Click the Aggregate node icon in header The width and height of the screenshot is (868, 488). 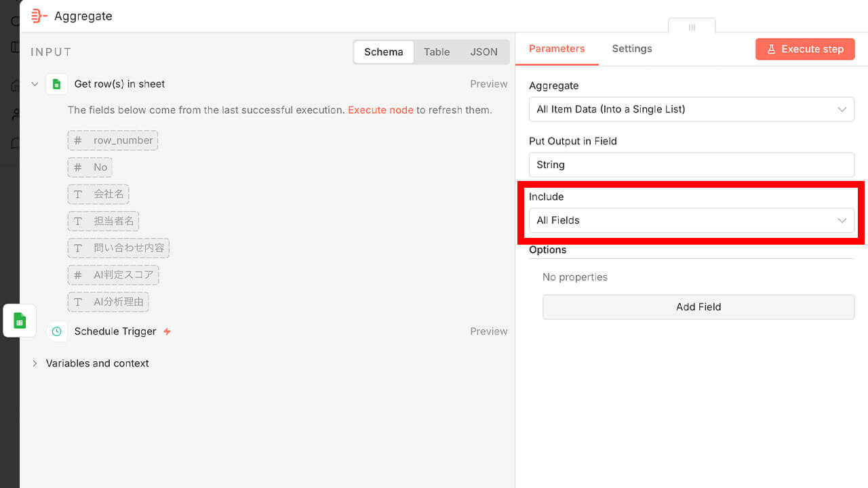coord(39,16)
